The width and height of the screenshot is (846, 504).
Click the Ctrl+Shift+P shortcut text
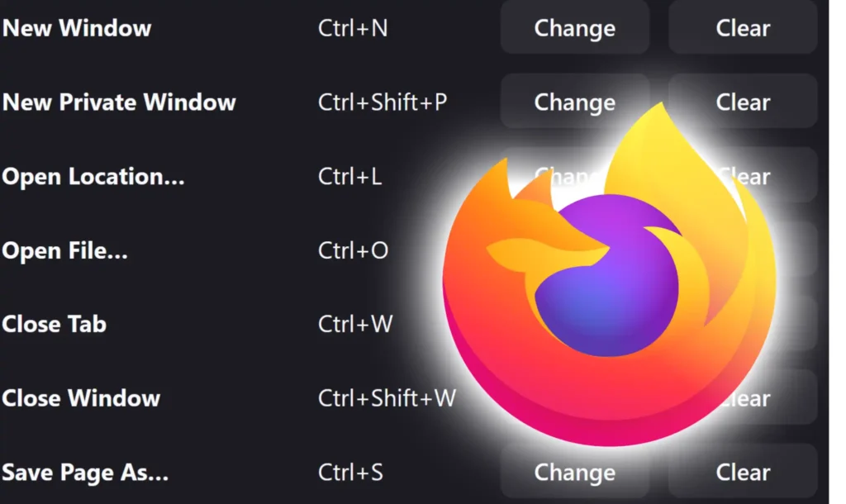pyautogui.click(x=383, y=102)
